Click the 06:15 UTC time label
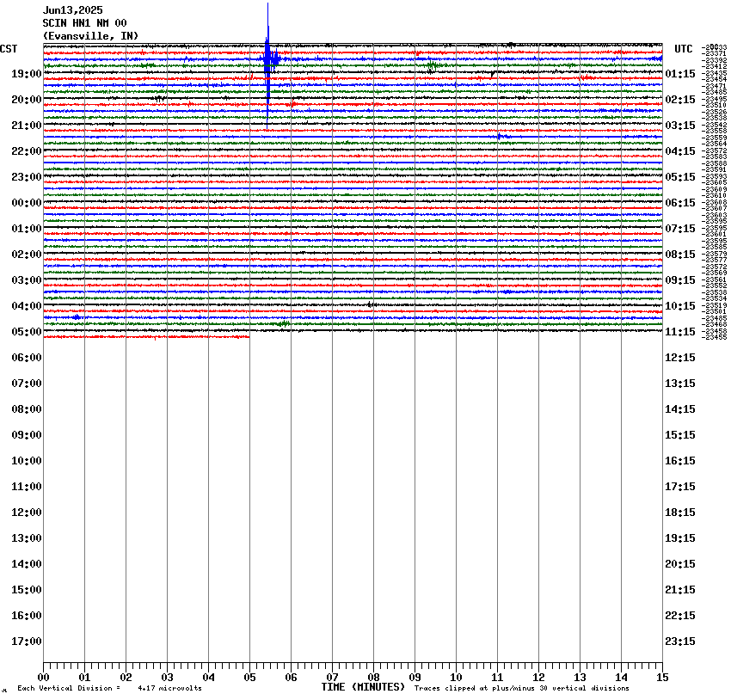731x700 pixels. click(680, 203)
